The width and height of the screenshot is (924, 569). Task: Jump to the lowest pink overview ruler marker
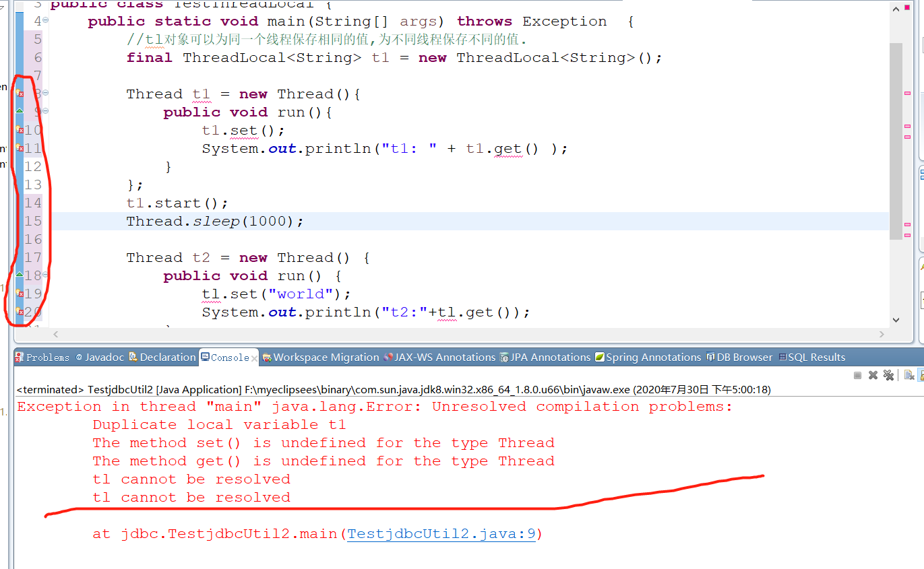(907, 235)
